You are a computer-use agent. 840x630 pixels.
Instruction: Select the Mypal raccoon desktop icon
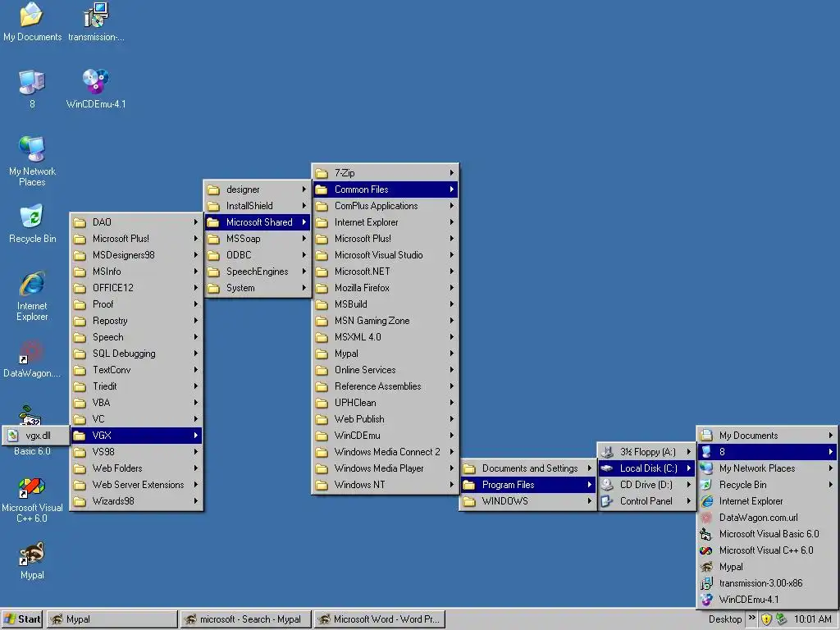pyautogui.click(x=32, y=561)
